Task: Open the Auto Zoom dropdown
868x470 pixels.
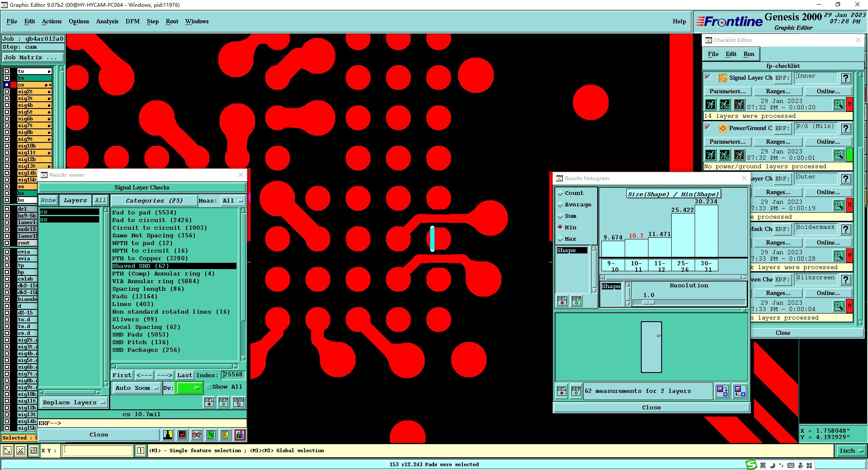Action: 137,388
